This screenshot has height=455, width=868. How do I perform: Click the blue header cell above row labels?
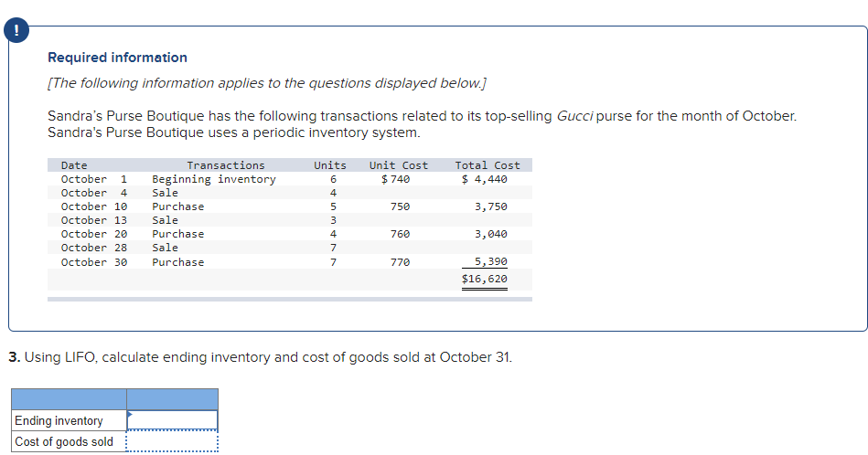tap(70, 399)
